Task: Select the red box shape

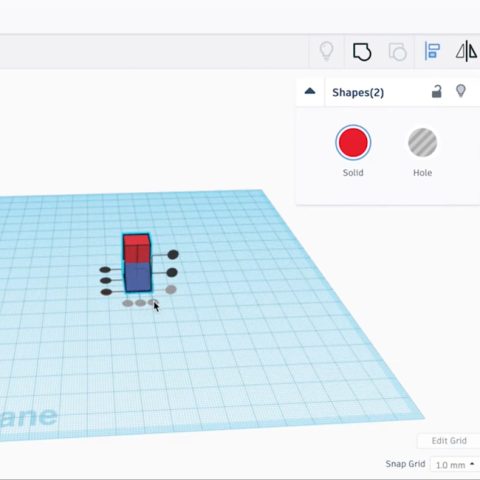Action: click(x=137, y=248)
